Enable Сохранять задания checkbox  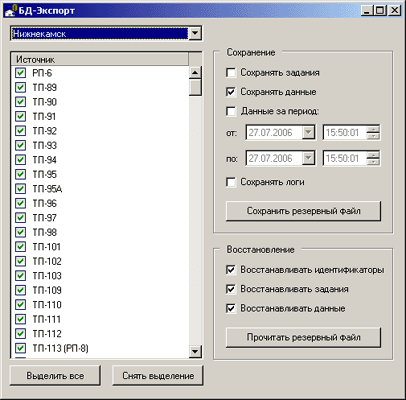click(x=231, y=72)
